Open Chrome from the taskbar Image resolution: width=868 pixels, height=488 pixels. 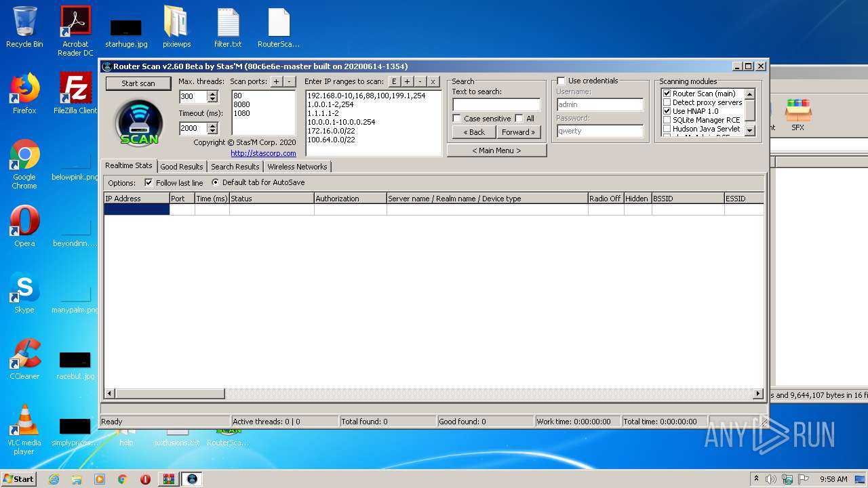123,479
